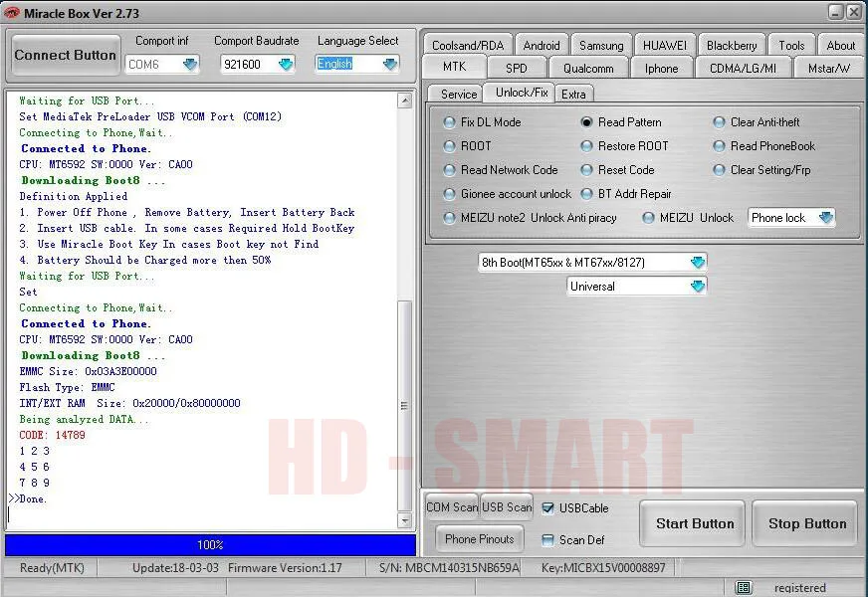Open the Service sub-tab
The height and width of the screenshot is (597, 868).
coord(458,95)
